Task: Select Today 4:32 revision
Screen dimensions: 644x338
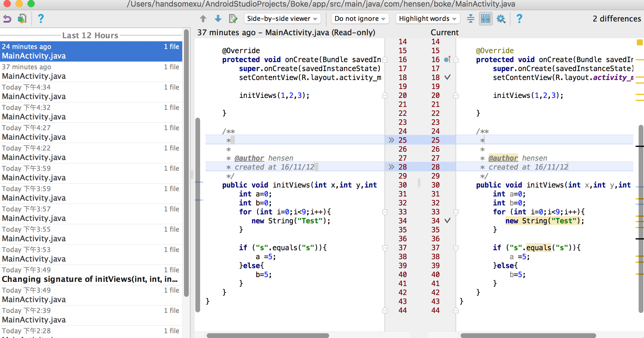Action: pos(91,112)
